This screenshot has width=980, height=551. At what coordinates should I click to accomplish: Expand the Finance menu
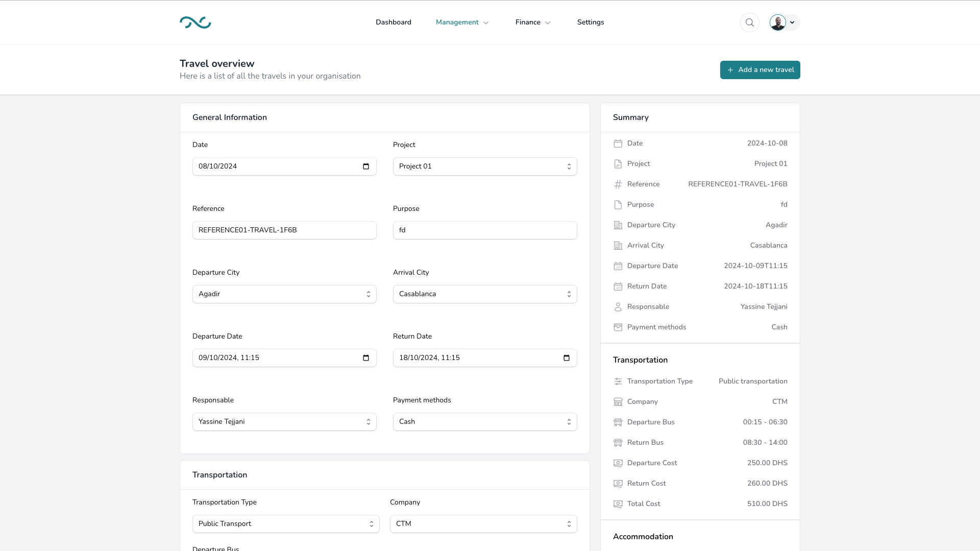pyautogui.click(x=532, y=22)
